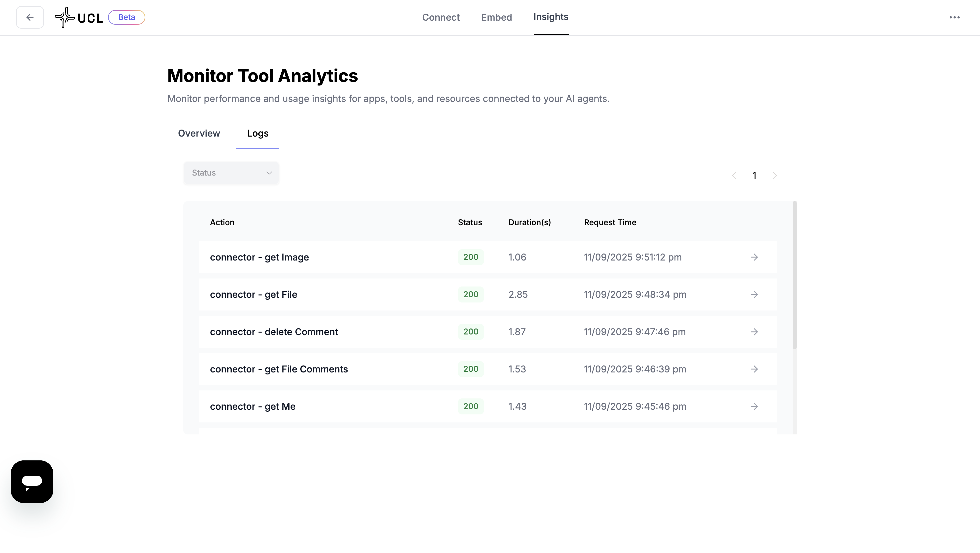Viewport: 980px width, 553px height.
Task: Click request time 11/09/2025 9:51:12 pm
Action: click(633, 257)
